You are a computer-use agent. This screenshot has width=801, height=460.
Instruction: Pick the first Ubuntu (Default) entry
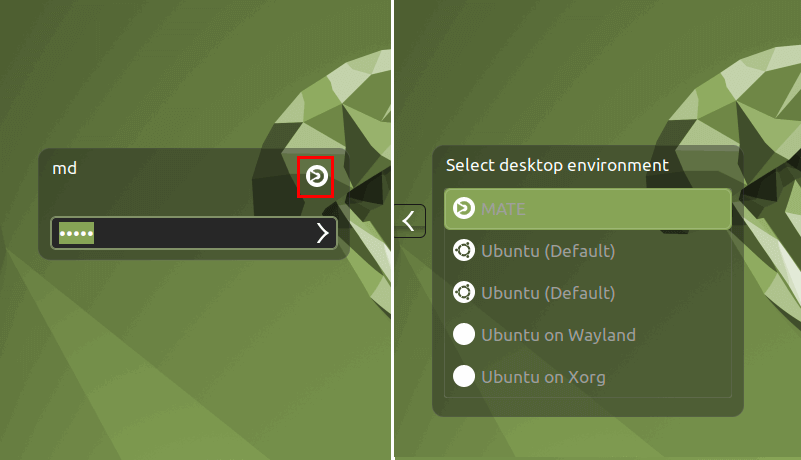point(587,251)
